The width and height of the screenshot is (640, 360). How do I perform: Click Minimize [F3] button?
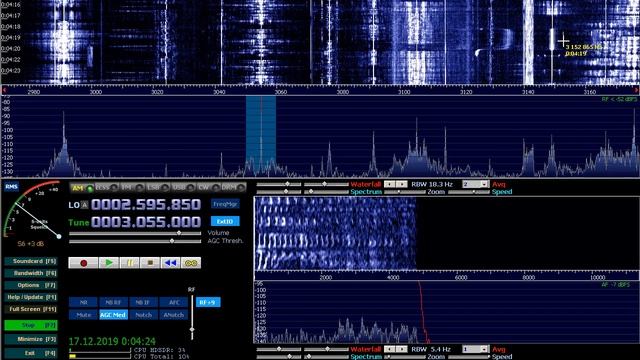point(31,339)
